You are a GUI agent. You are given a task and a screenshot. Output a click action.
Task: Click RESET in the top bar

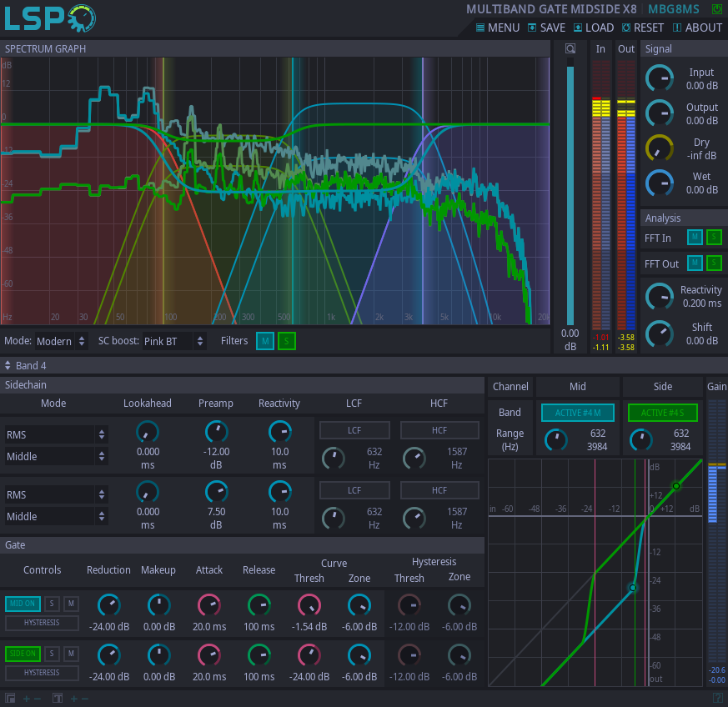[x=643, y=28]
